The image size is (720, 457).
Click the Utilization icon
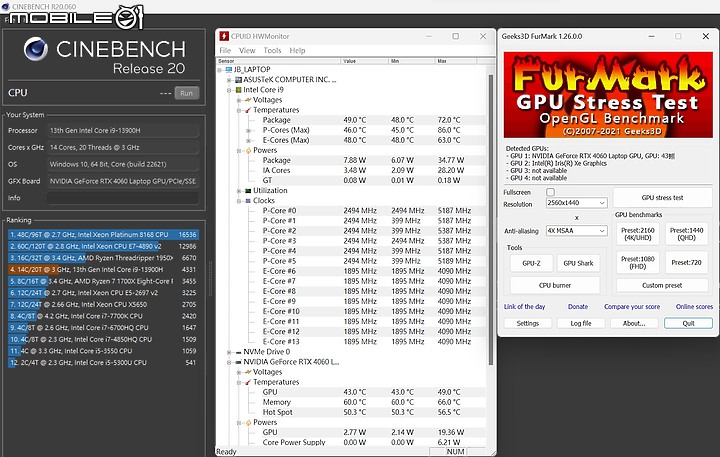pyautogui.click(x=248, y=191)
